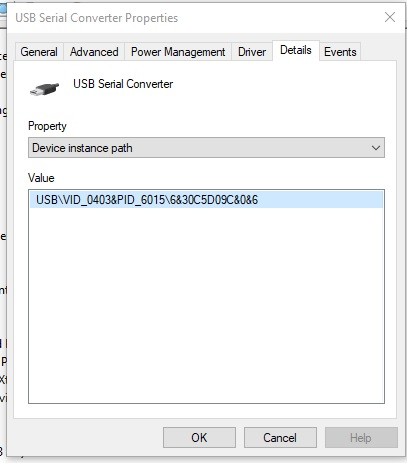Switch to the Advanced tab

(x=94, y=52)
